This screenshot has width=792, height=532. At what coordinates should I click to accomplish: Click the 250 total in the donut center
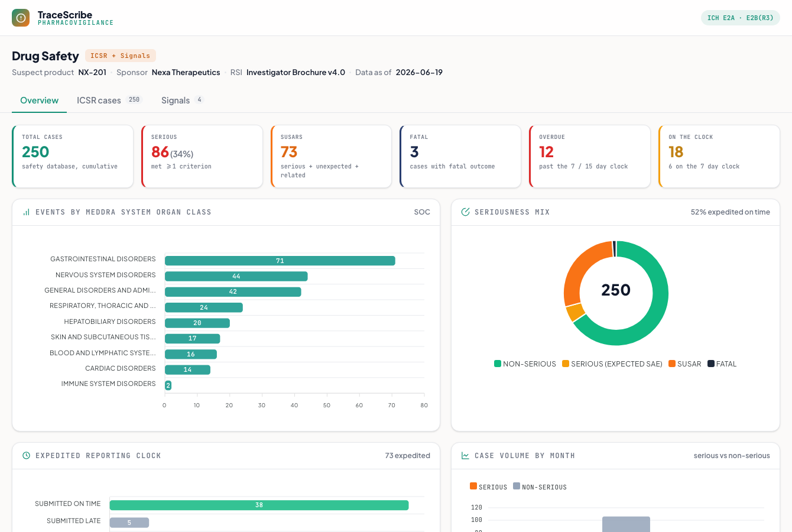(616, 290)
